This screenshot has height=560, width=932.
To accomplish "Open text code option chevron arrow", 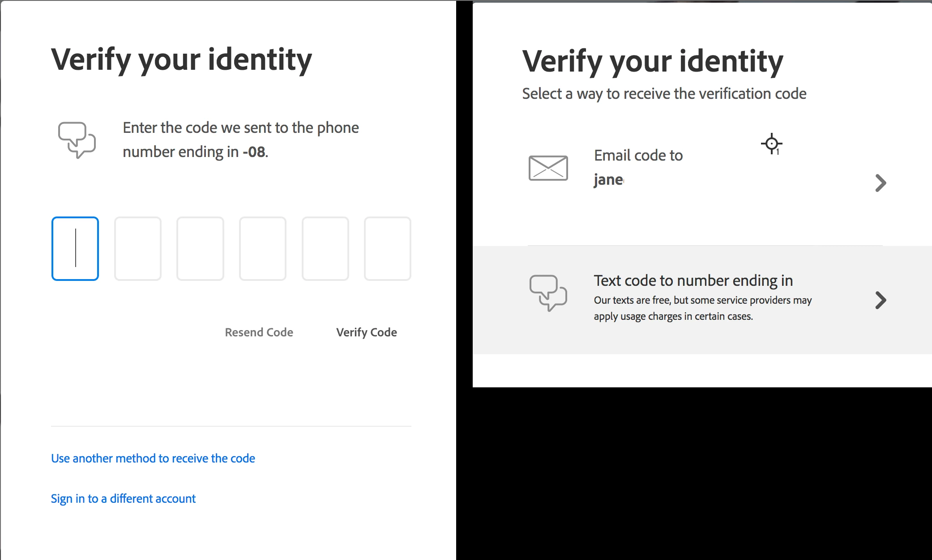I will click(880, 300).
